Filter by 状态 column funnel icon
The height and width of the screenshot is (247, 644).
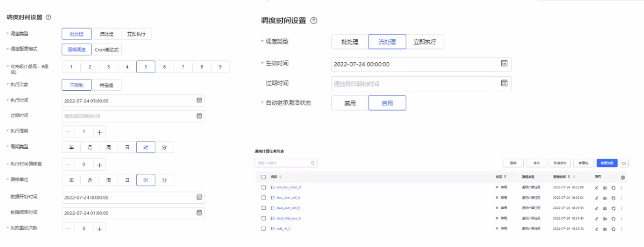point(505,177)
